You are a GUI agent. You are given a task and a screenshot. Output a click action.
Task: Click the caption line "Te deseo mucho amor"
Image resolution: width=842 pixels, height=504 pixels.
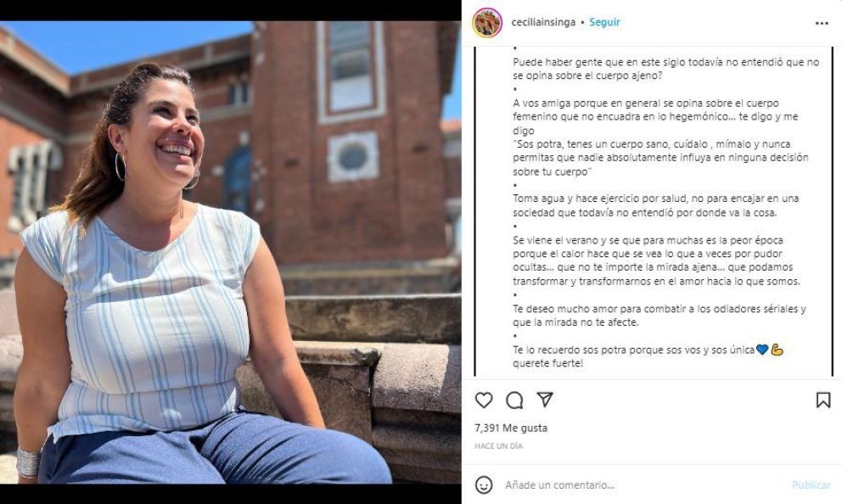pos(660,309)
